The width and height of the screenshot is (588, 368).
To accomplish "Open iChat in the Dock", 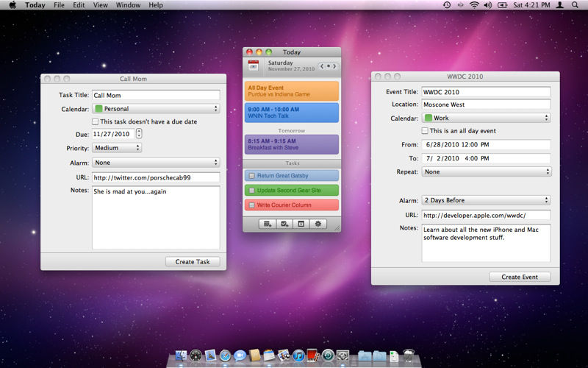I will [x=240, y=355].
